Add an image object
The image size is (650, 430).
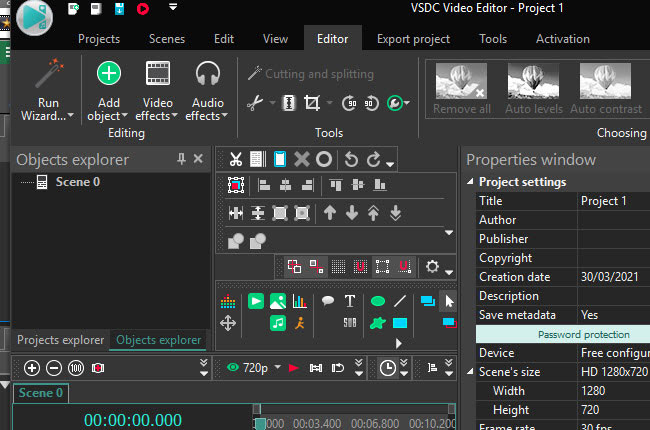278,301
